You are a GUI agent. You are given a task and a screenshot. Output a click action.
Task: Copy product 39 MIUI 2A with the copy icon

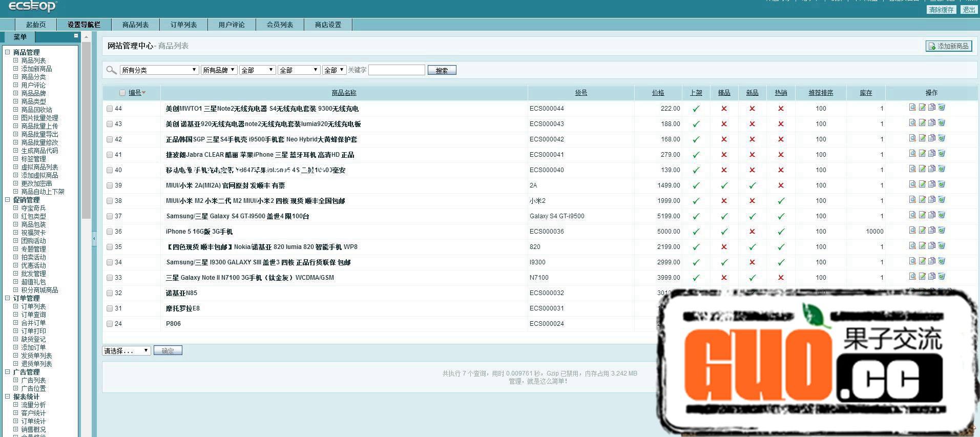pos(932,184)
